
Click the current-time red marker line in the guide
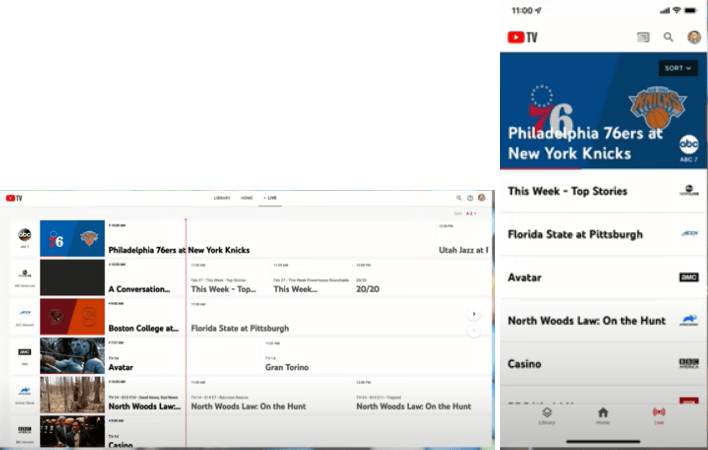186,333
